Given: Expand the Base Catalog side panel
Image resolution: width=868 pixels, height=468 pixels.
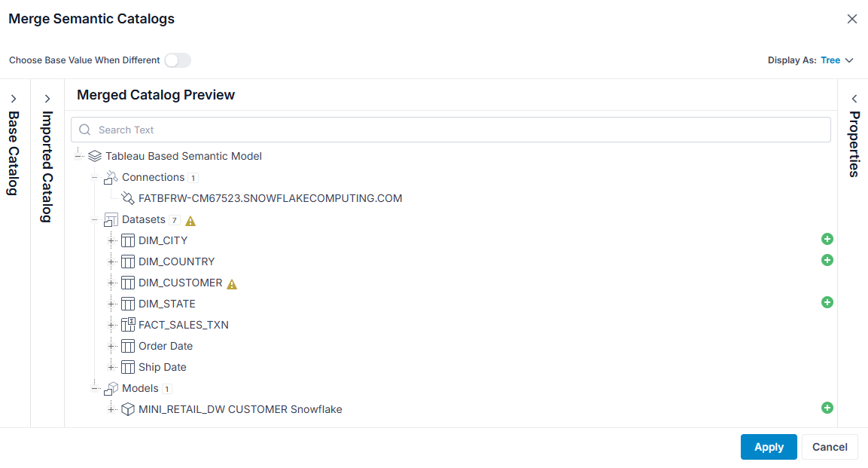Looking at the screenshot, I should pyautogui.click(x=14, y=99).
